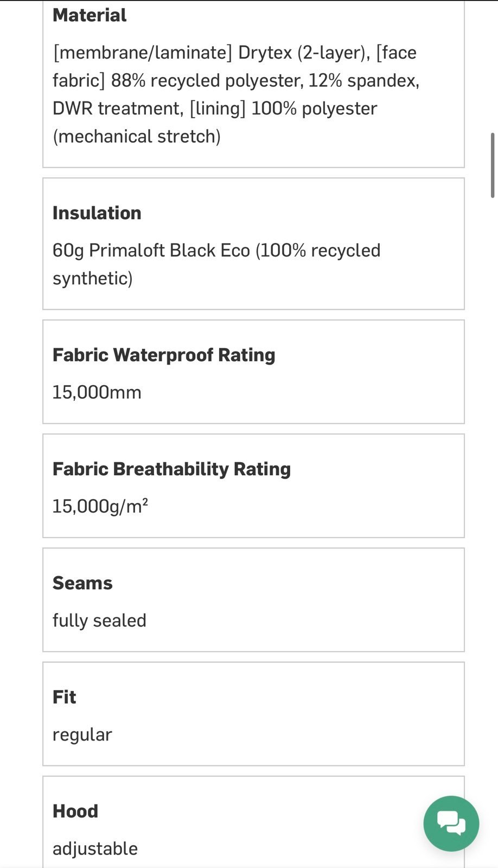Click the regular fit value
498x868 pixels.
[x=82, y=735]
